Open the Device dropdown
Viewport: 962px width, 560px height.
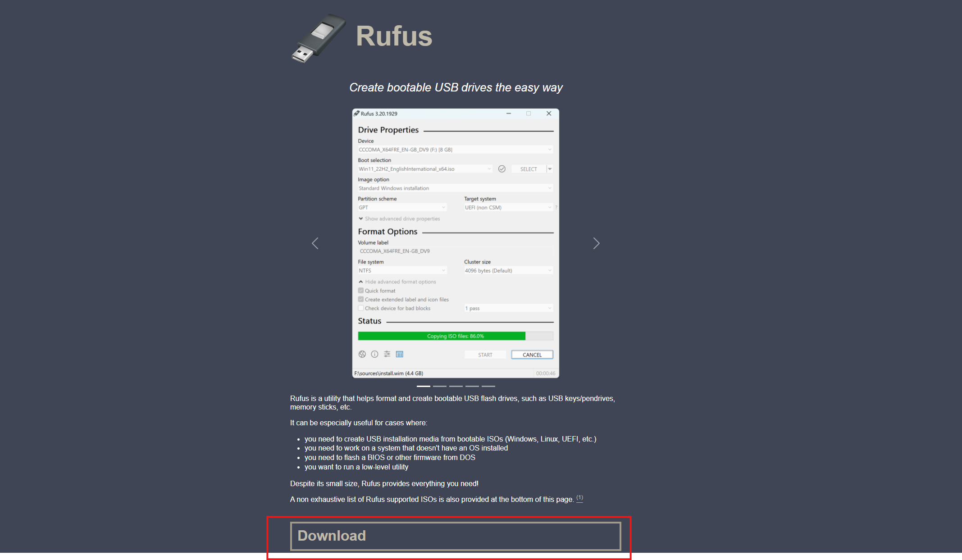[455, 150]
